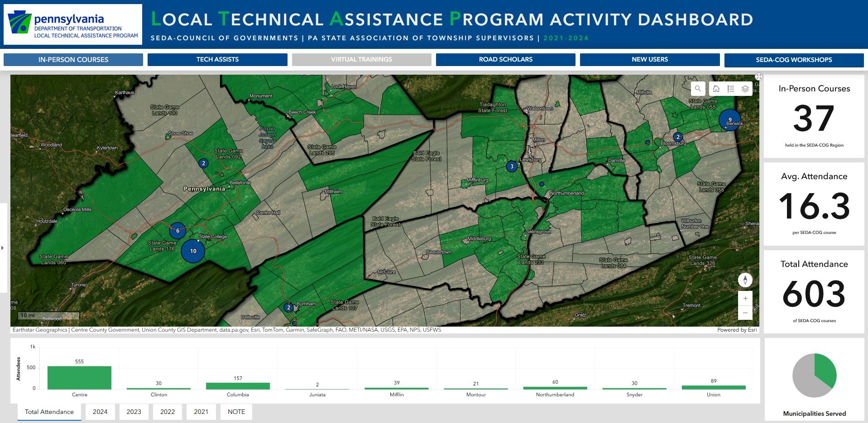868x423 pixels.
Task: Zoom out on the map
Action: tap(745, 313)
